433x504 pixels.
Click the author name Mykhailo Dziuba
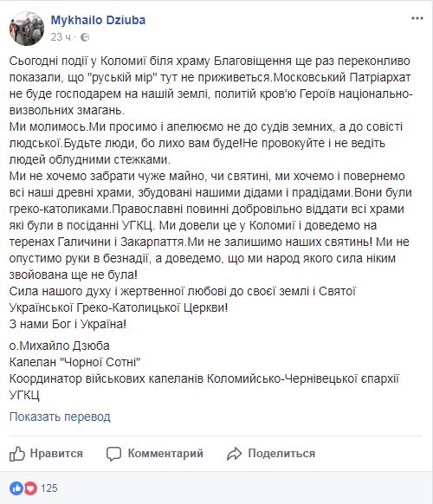[98, 20]
